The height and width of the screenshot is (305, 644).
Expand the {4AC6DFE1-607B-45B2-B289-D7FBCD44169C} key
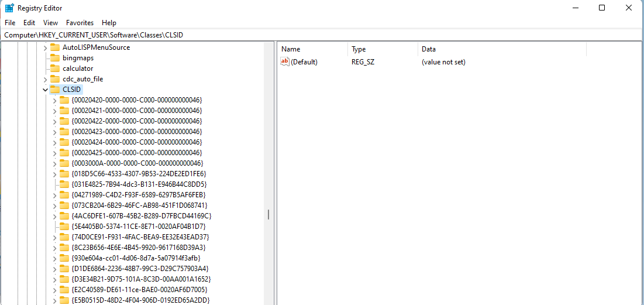[x=54, y=216]
